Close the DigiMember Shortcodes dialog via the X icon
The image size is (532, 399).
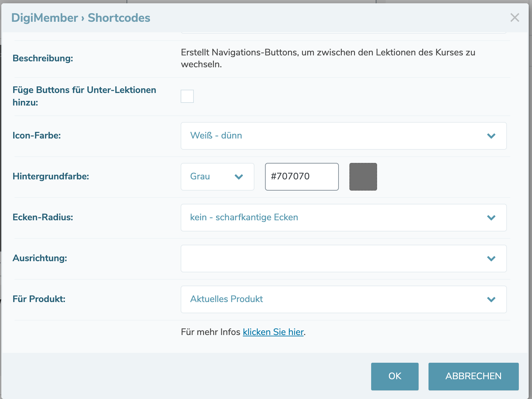pyautogui.click(x=515, y=18)
